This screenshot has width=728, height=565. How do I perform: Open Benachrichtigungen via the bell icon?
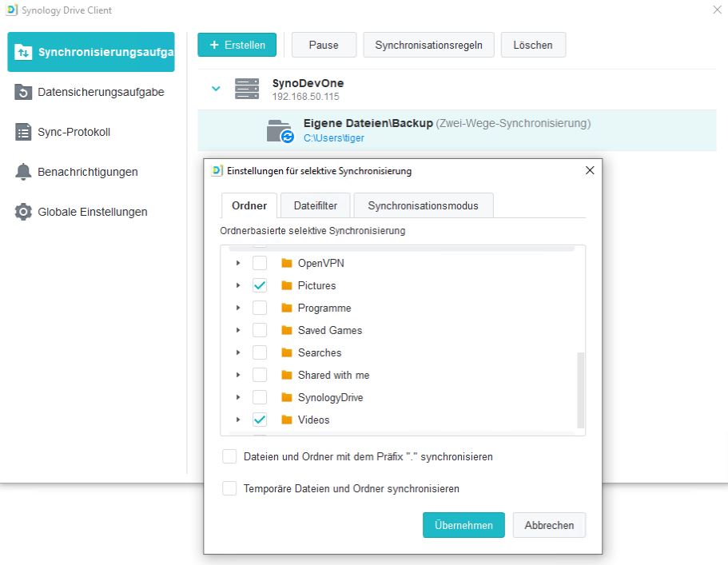(x=23, y=172)
